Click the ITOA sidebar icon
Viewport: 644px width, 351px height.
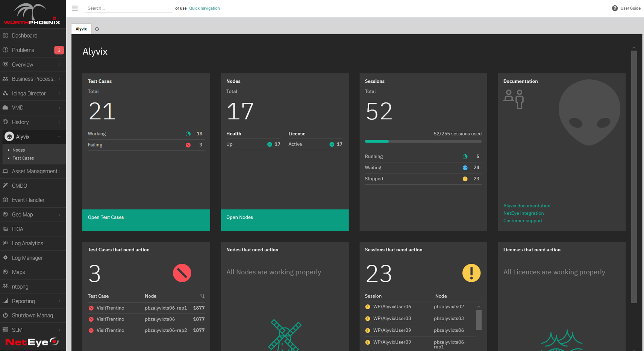[5, 229]
